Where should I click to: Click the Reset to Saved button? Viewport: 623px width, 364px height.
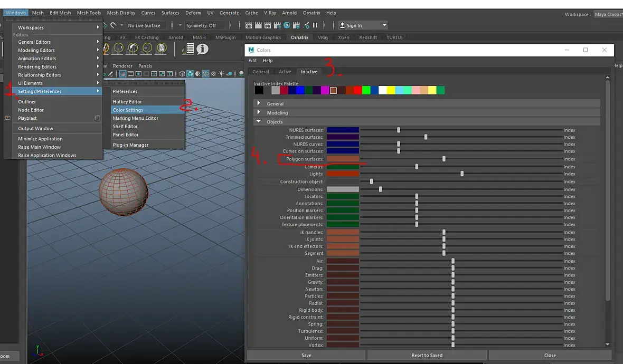point(427,355)
